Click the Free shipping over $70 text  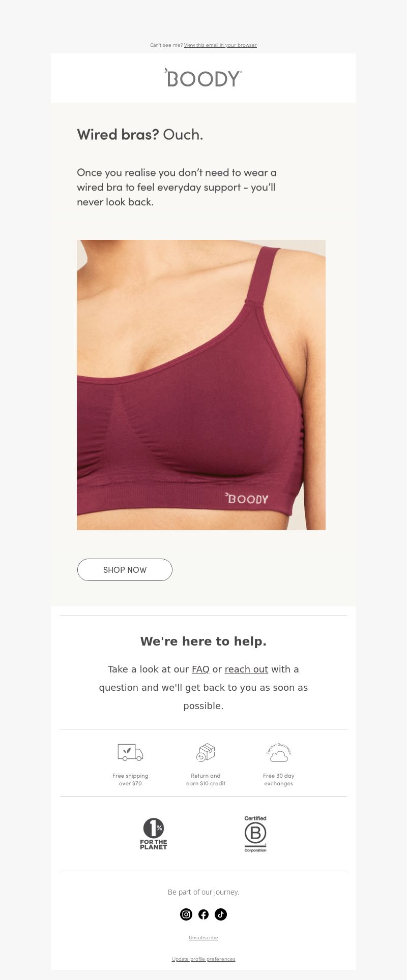click(130, 780)
